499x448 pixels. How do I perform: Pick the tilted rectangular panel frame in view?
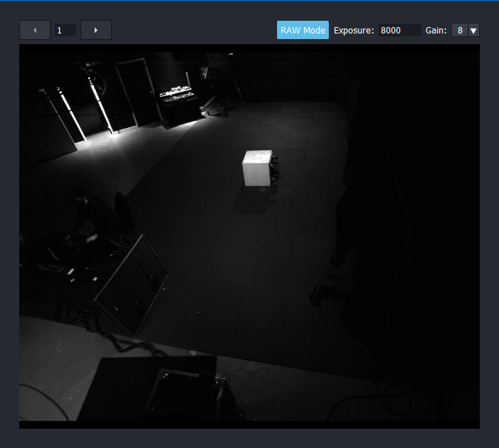pyautogui.click(x=133, y=281)
